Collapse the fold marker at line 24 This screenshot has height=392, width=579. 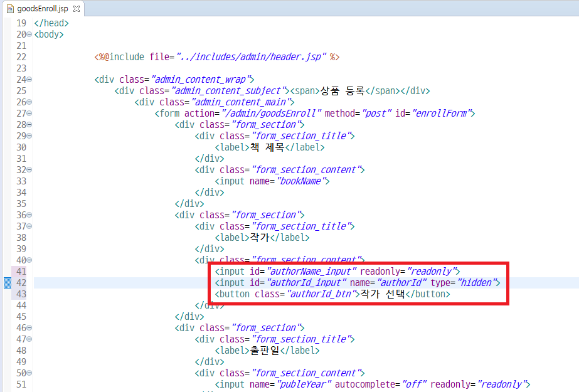tap(29, 80)
